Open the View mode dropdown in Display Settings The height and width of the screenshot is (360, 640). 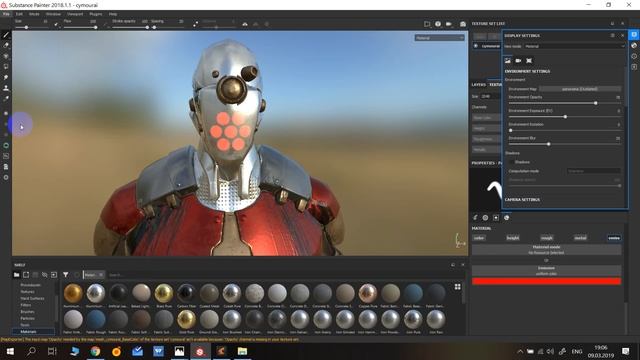[x=574, y=46]
